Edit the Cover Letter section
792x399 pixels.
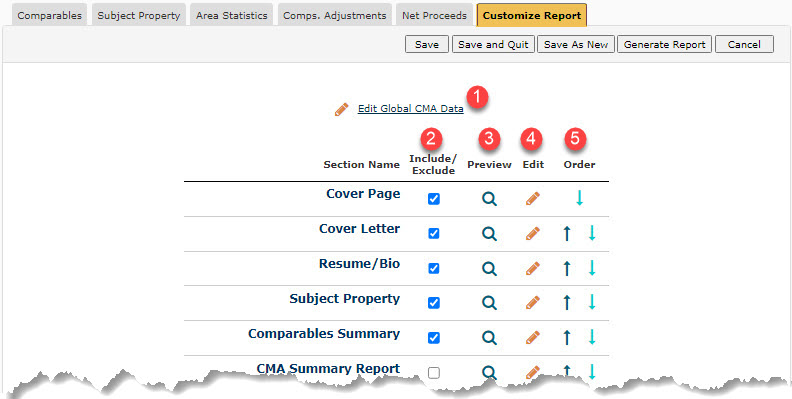[x=533, y=233]
